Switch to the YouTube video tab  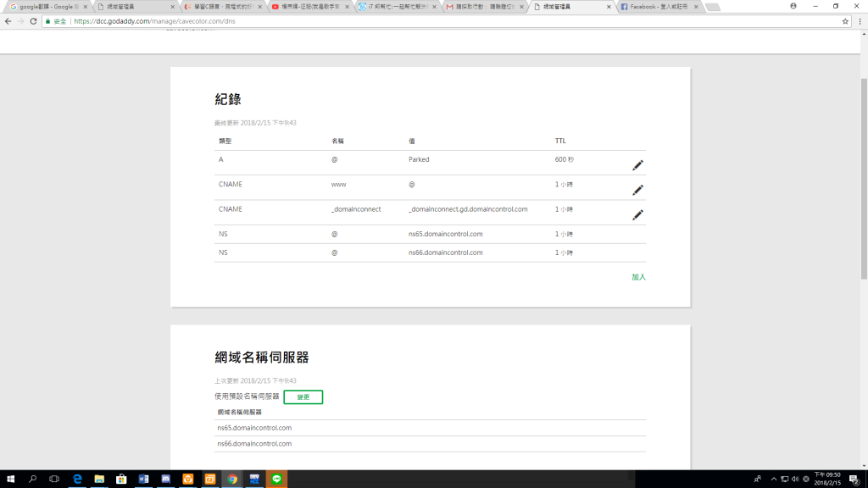310,7
